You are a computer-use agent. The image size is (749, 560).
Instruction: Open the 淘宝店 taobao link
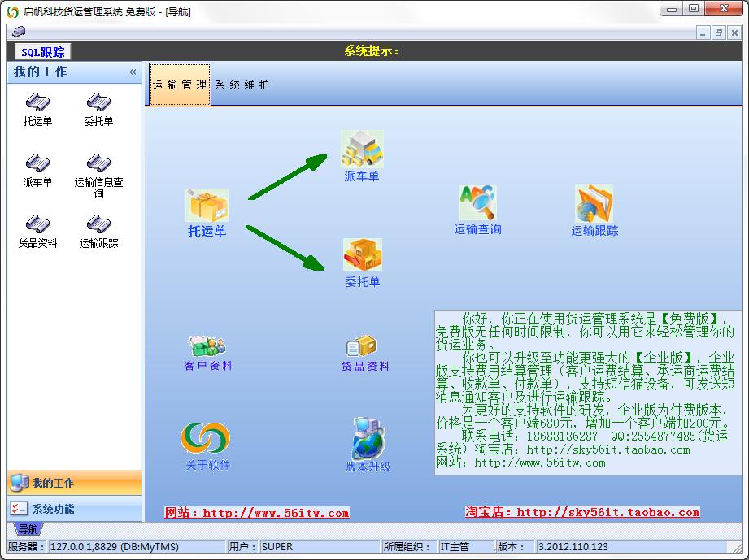582,512
